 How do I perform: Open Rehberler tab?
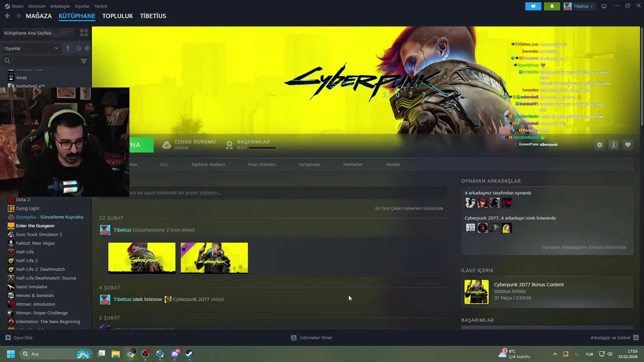coord(353,164)
